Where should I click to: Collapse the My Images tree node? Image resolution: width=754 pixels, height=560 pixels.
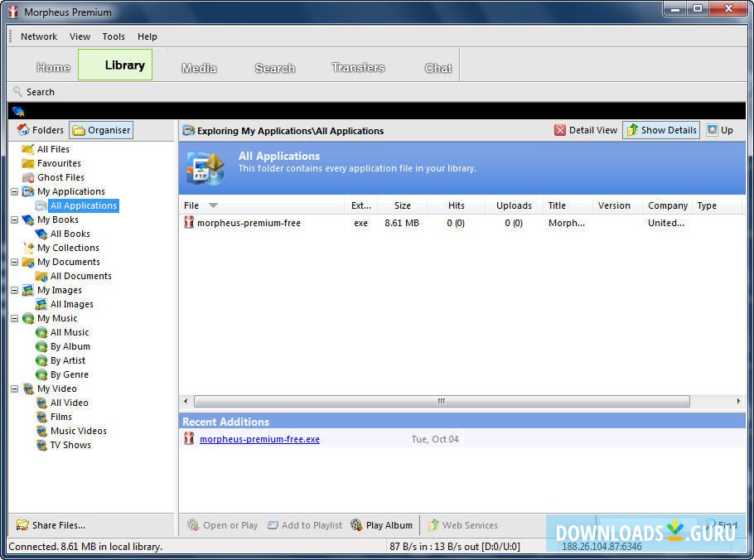point(15,290)
